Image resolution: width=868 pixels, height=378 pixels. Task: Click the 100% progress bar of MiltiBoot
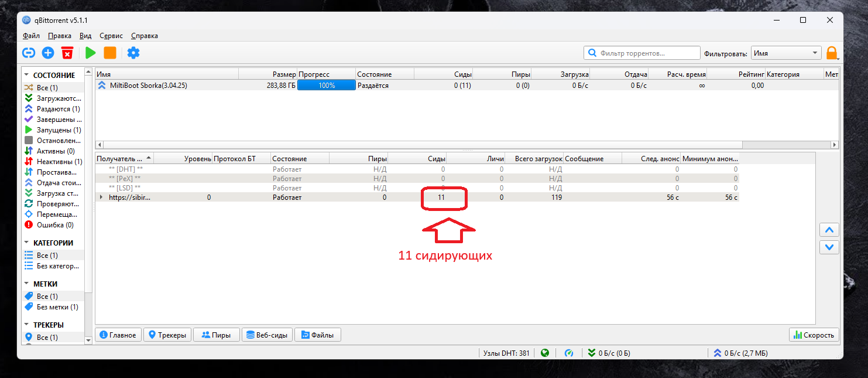tap(326, 86)
